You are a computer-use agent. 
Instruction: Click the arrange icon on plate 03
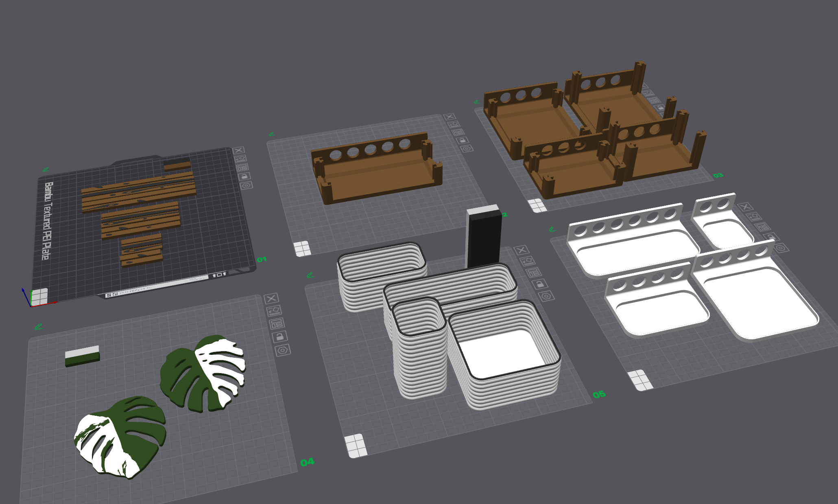pyautogui.click(x=648, y=93)
